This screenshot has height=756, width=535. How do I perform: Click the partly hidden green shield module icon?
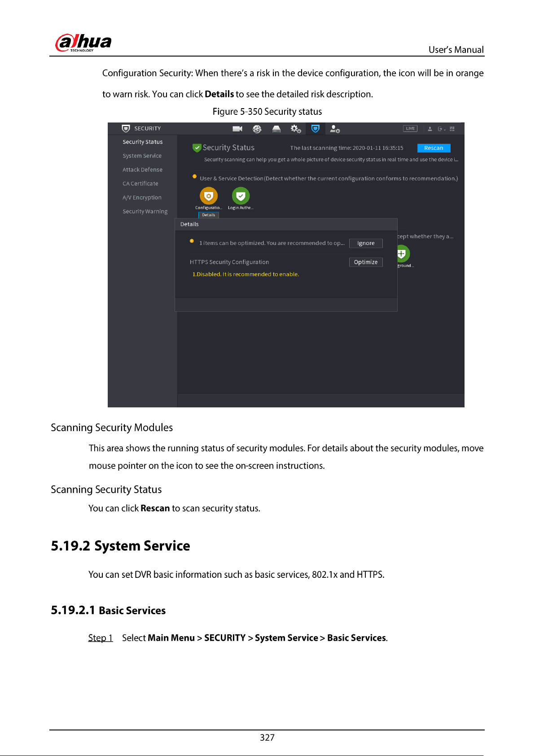[x=403, y=253]
